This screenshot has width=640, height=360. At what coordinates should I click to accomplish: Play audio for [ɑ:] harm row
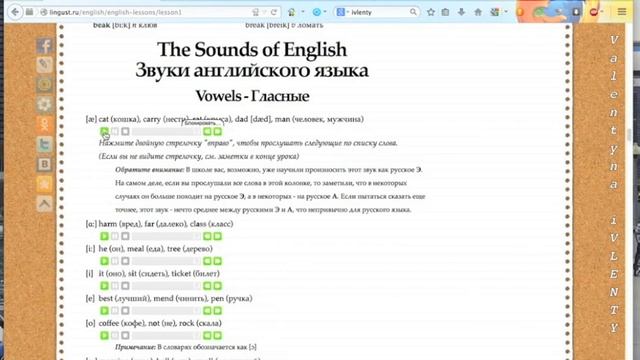click(104, 236)
